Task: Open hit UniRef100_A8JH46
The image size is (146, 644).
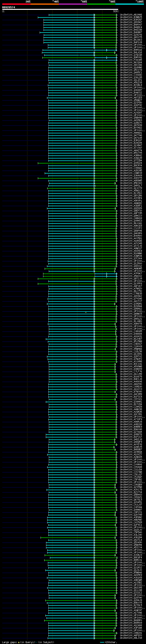Action: 131,15
